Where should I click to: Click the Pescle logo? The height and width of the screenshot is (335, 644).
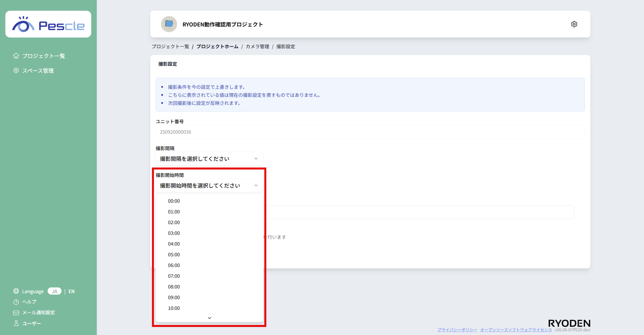point(48,24)
